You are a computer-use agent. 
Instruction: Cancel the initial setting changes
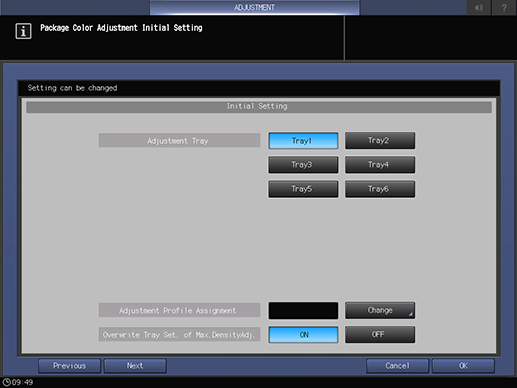397,366
